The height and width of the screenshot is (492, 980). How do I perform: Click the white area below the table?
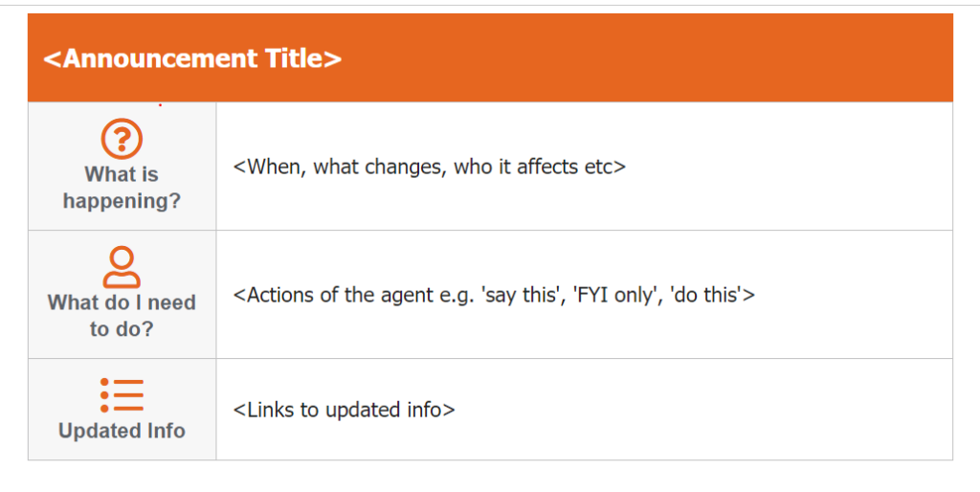[490, 477]
